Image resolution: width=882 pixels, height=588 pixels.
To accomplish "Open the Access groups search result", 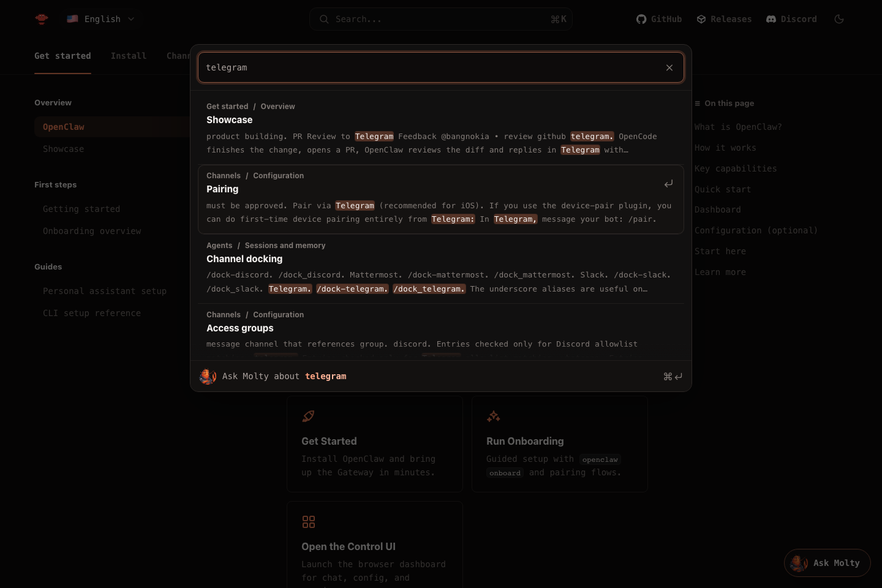I will 441,331.
